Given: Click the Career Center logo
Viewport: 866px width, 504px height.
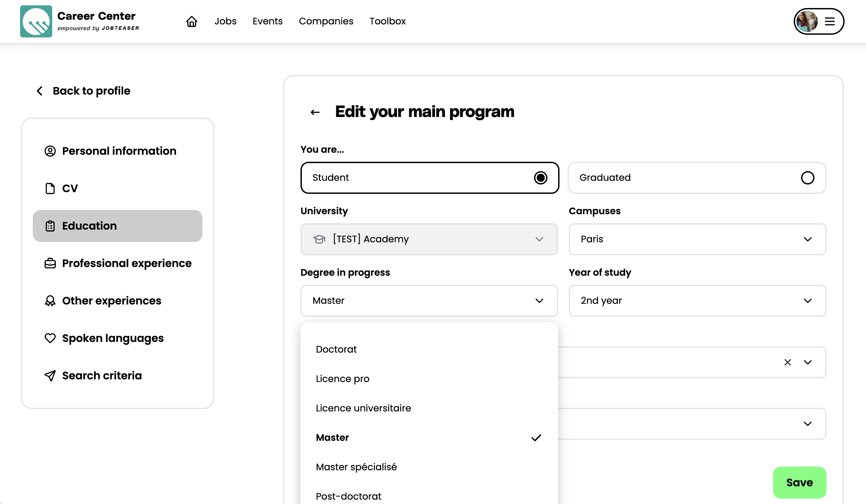Looking at the screenshot, I should 36,21.
